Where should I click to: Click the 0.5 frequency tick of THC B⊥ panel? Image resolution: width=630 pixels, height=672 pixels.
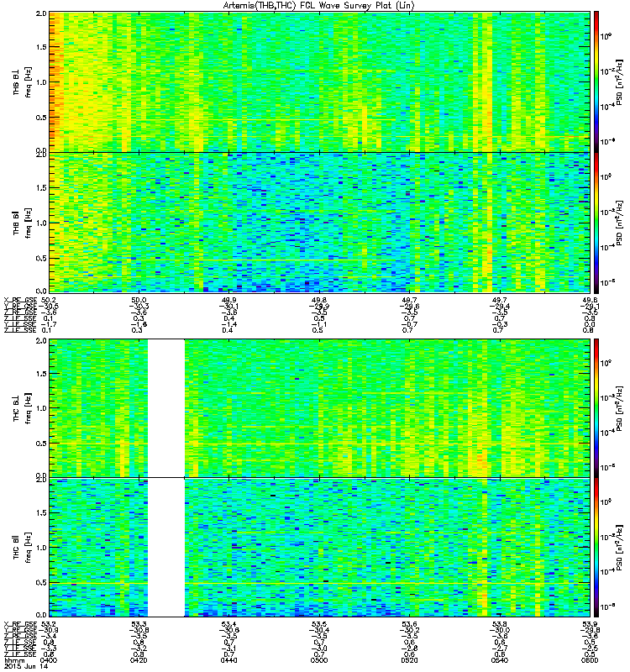point(41,444)
